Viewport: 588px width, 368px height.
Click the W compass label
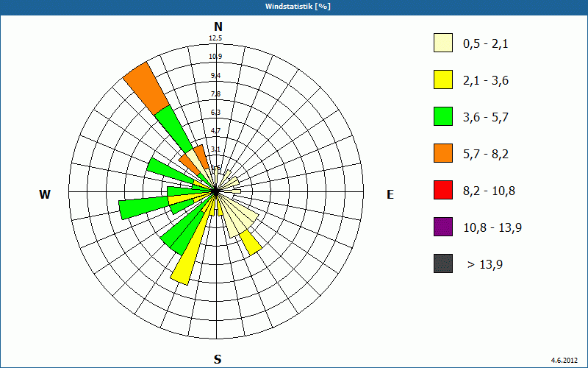45,194
